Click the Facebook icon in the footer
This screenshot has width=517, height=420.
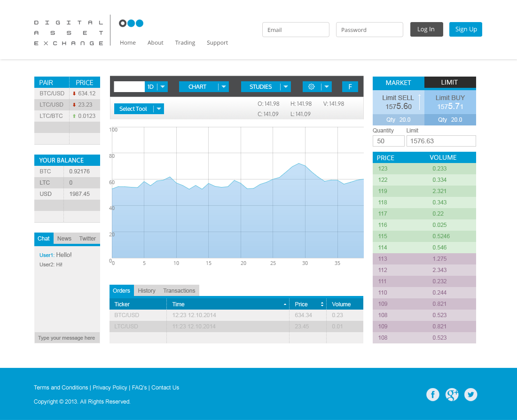[433, 395]
